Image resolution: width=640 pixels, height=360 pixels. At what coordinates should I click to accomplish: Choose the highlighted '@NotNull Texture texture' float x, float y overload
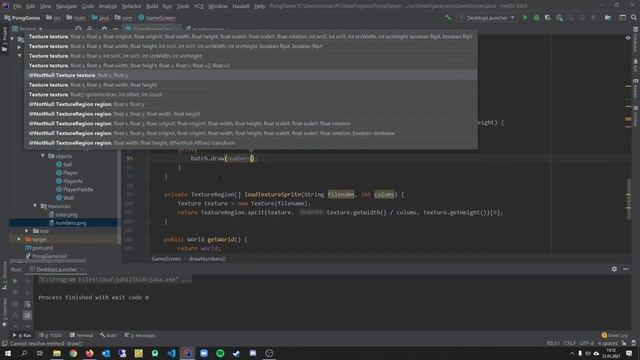coord(251,75)
